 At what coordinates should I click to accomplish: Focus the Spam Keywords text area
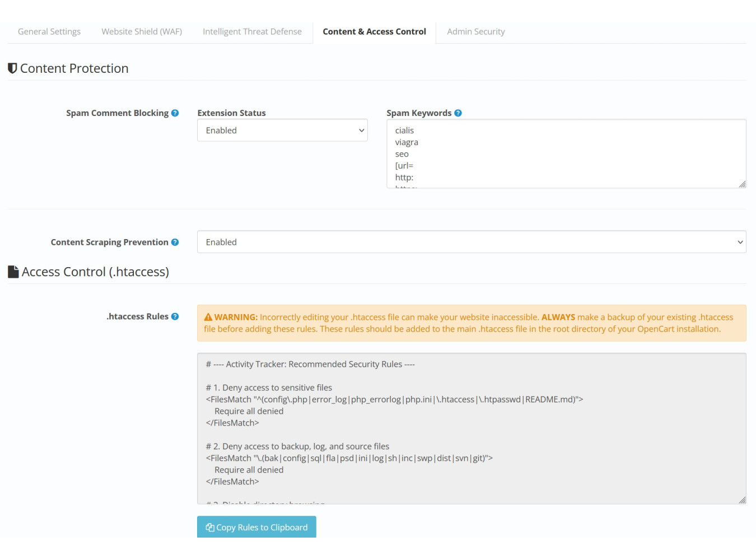click(566, 153)
